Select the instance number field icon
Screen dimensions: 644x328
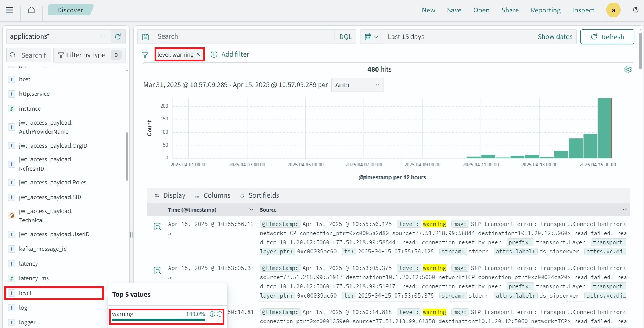tap(12, 109)
